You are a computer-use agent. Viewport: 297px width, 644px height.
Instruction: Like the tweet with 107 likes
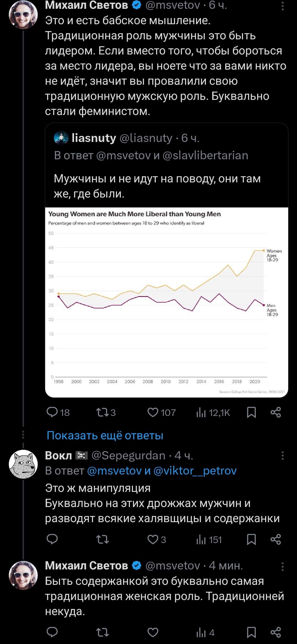coord(153,412)
